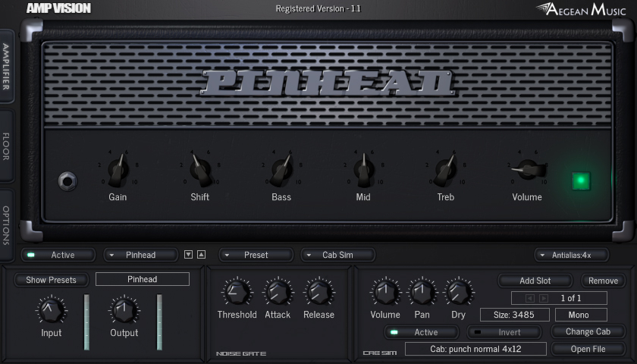Click the Mid knob on the amp
Screen dimensions: 637x364
tap(363, 170)
